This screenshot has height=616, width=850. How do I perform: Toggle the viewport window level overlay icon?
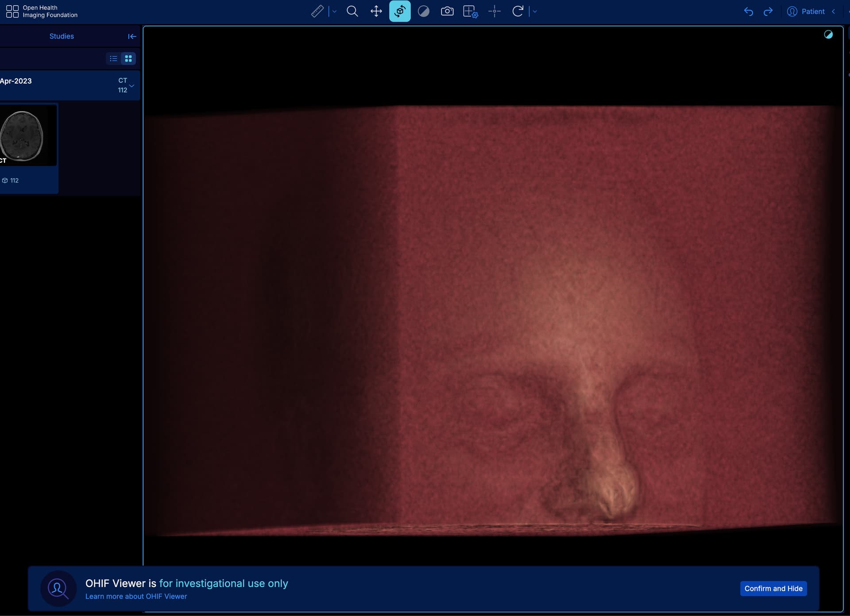click(x=828, y=35)
